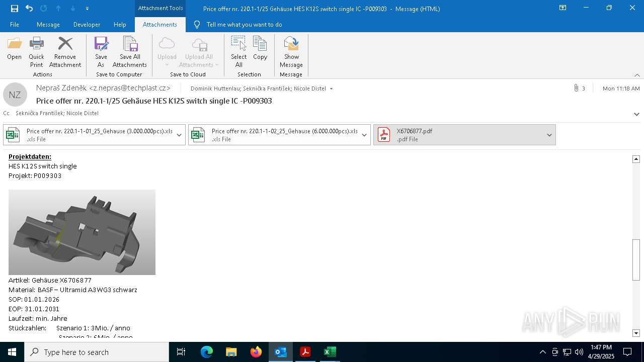The height and width of the screenshot is (362, 644).
Task: Switch to the Developer tab
Action: (87, 25)
